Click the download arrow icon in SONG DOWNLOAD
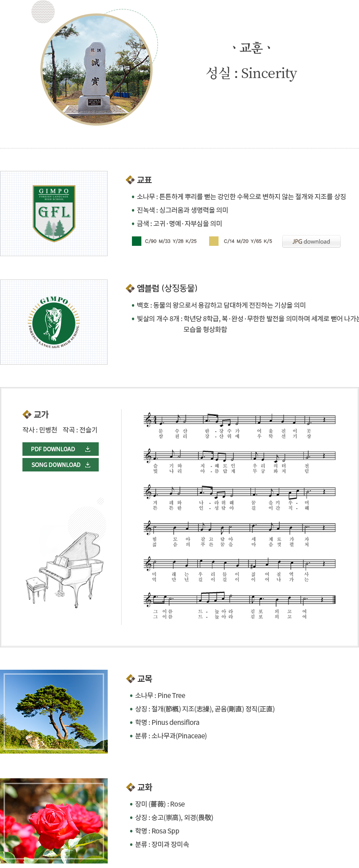This screenshot has width=359, height=868. [x=88, y=465]
